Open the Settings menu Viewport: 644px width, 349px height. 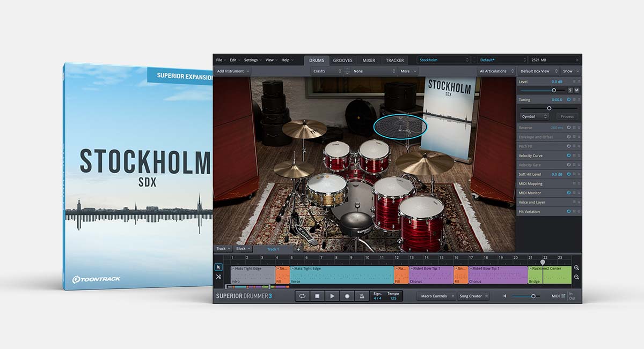(x=252, y=60)
